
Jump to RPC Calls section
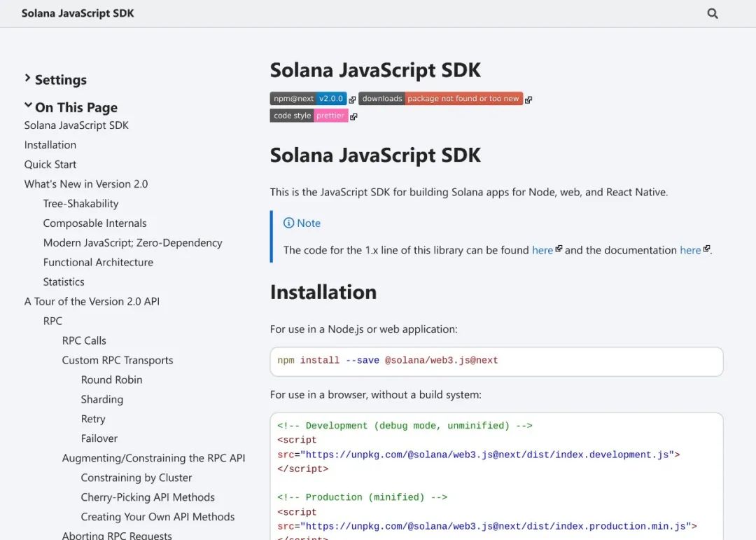(84, 340)
